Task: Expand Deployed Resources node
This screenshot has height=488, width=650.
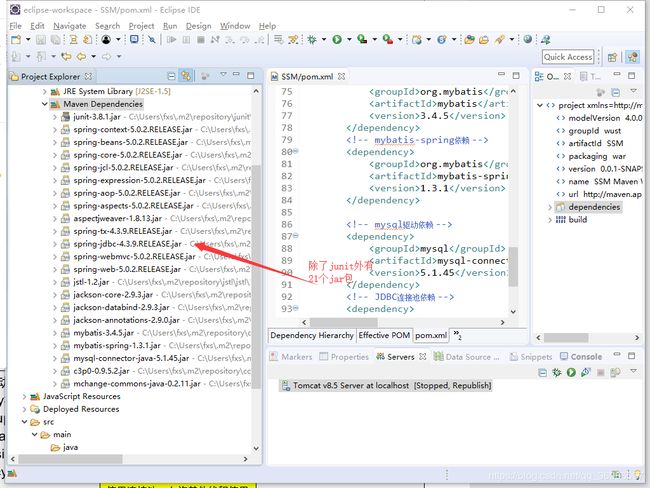Action: tap(24, 410)
